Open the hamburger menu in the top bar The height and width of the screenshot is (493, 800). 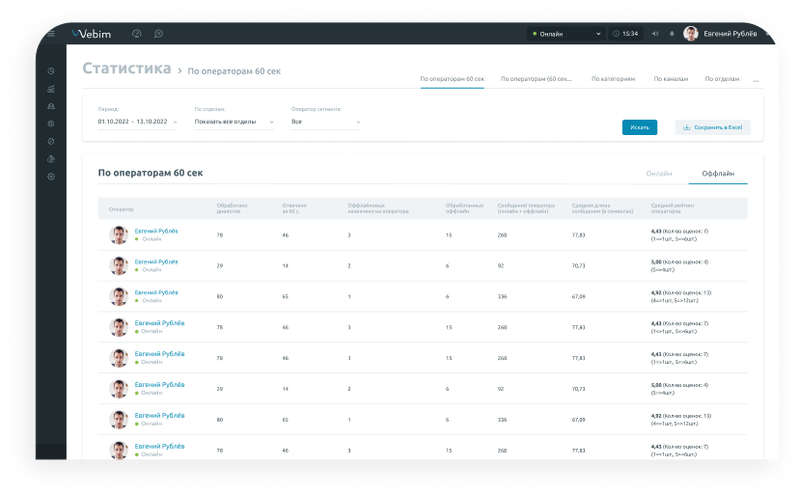coord(51,34)
